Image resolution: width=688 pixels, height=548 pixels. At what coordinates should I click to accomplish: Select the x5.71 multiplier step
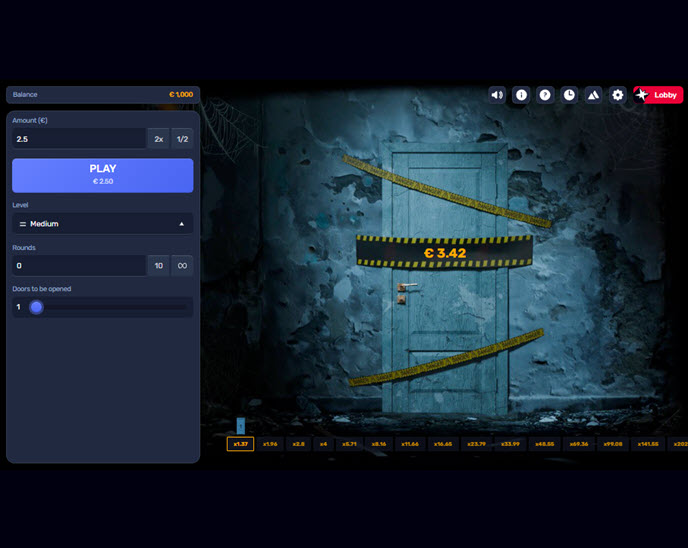350,444
